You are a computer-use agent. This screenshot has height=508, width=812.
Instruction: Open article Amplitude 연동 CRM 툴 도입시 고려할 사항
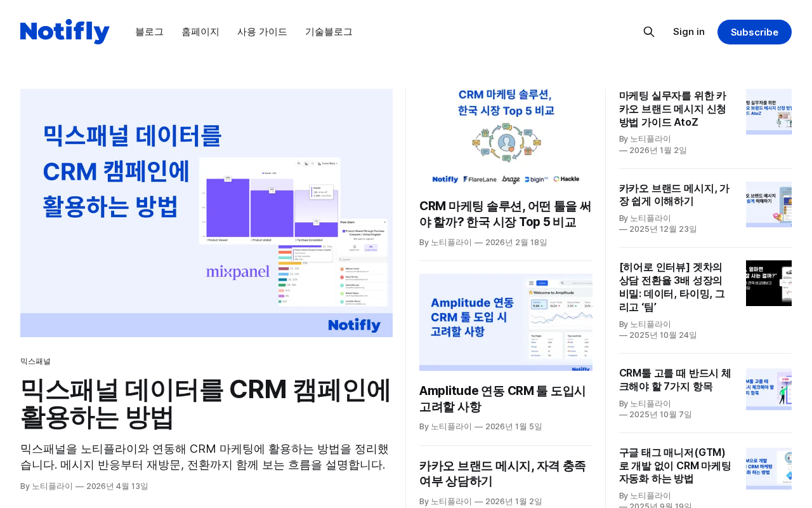pyautogui.click(x=506, y=399)
